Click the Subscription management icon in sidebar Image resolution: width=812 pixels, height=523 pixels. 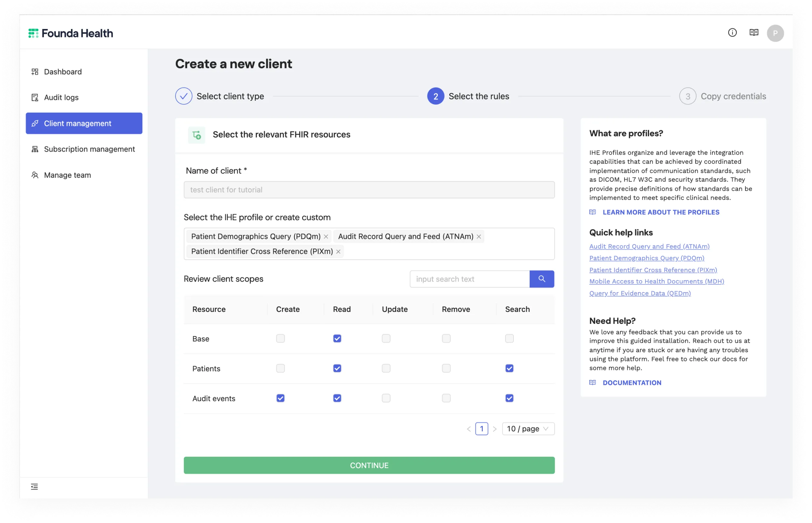(x=35, y=149)
